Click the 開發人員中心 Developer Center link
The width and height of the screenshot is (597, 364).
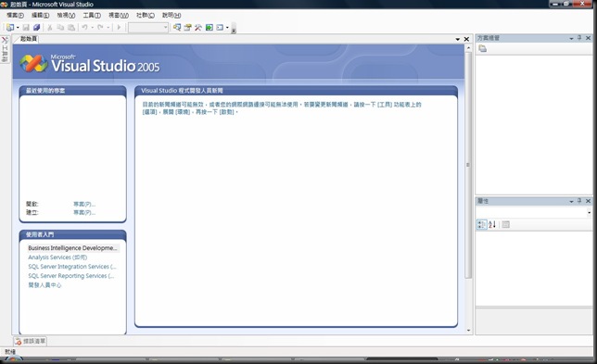point(44,285)
